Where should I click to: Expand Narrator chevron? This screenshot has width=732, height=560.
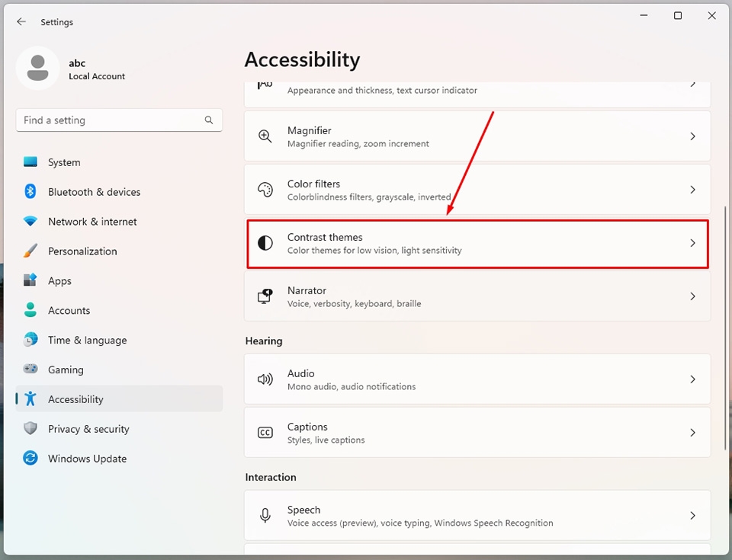point(693,296)
